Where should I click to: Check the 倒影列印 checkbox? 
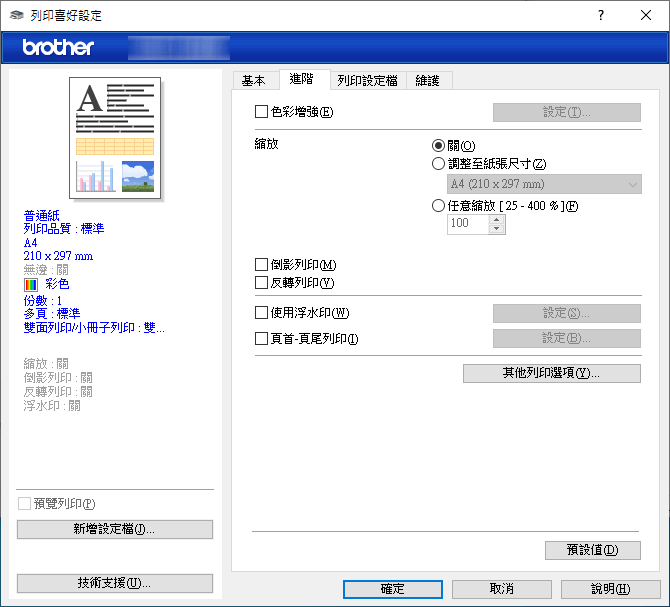261,264
